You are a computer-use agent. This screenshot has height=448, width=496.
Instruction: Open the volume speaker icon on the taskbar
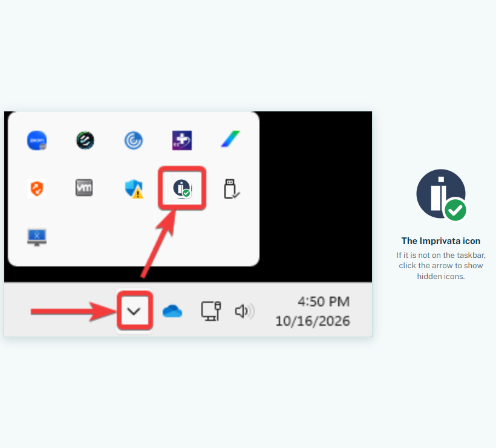244,311
